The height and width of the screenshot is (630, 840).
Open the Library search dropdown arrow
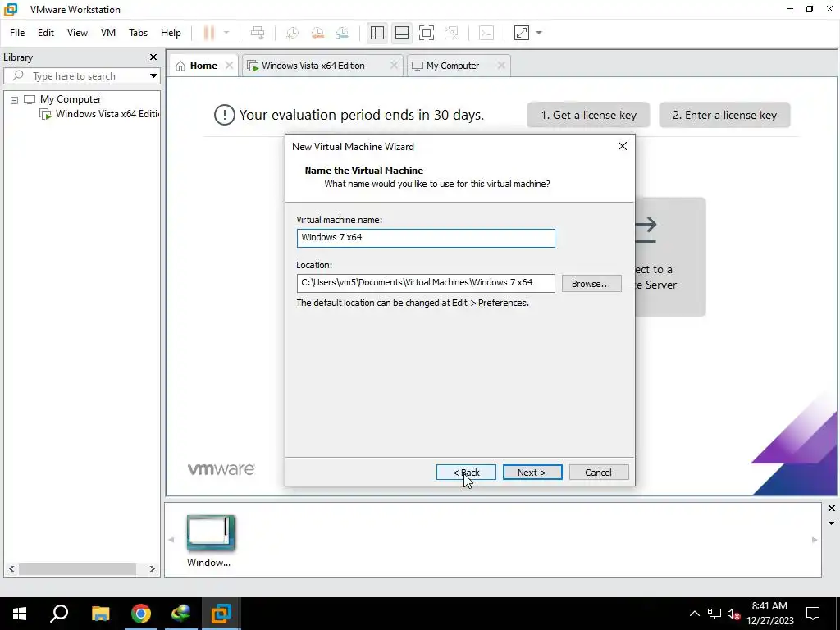pos(153,76)
